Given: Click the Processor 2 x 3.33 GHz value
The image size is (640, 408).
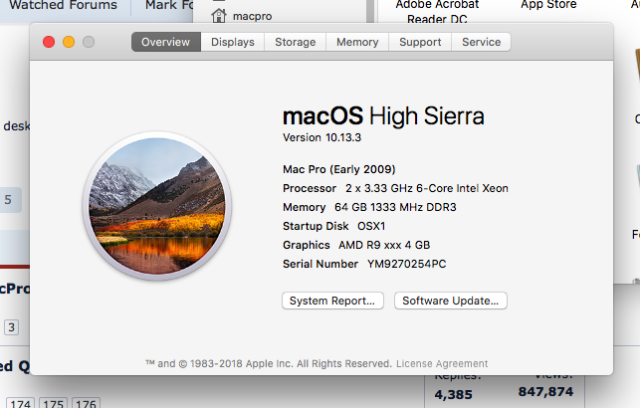Looking at the screenshot, I should point(427,188).
